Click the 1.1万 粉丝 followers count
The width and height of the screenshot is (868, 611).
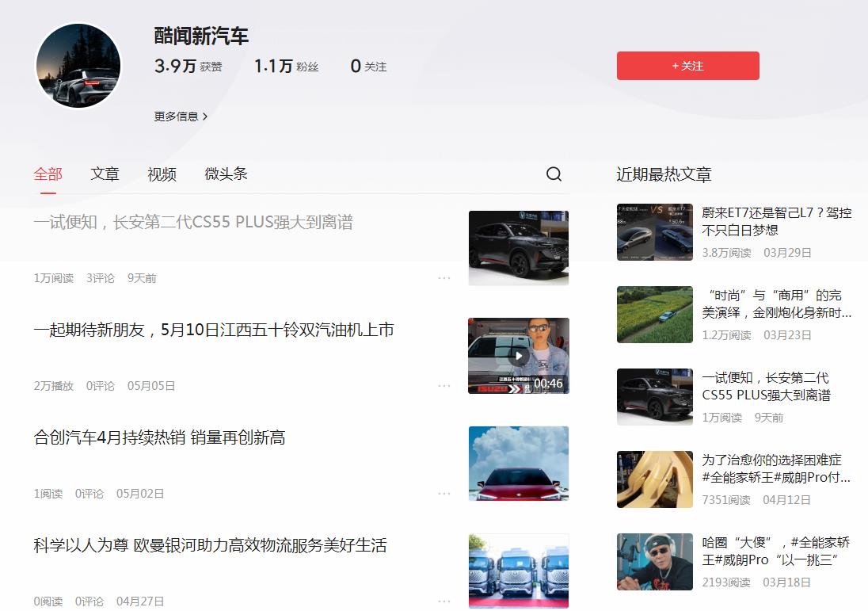point(286,67)
